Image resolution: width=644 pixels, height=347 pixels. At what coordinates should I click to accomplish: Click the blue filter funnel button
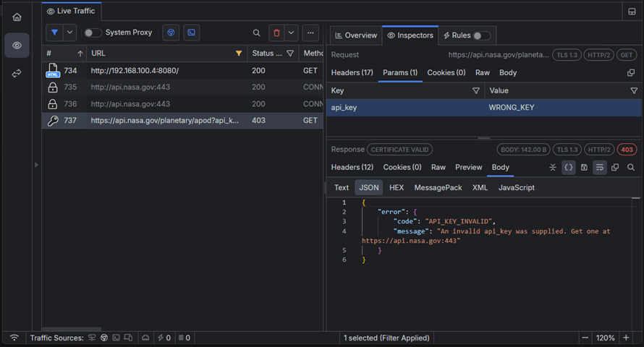pos(54,33)
